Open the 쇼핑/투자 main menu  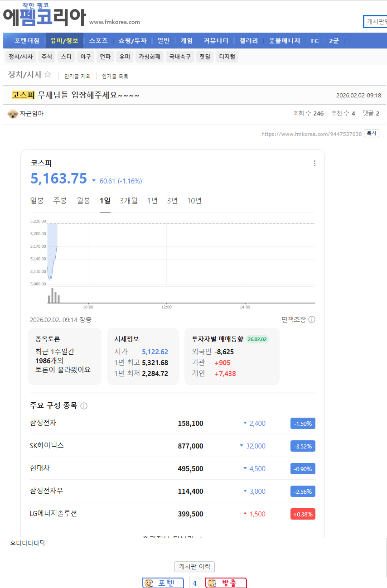click(133, 41)
